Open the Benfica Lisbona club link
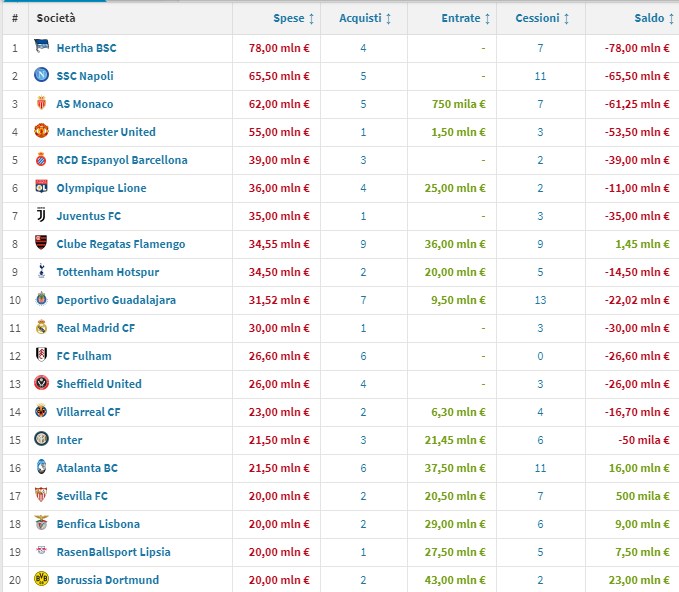 click(98, 524)
